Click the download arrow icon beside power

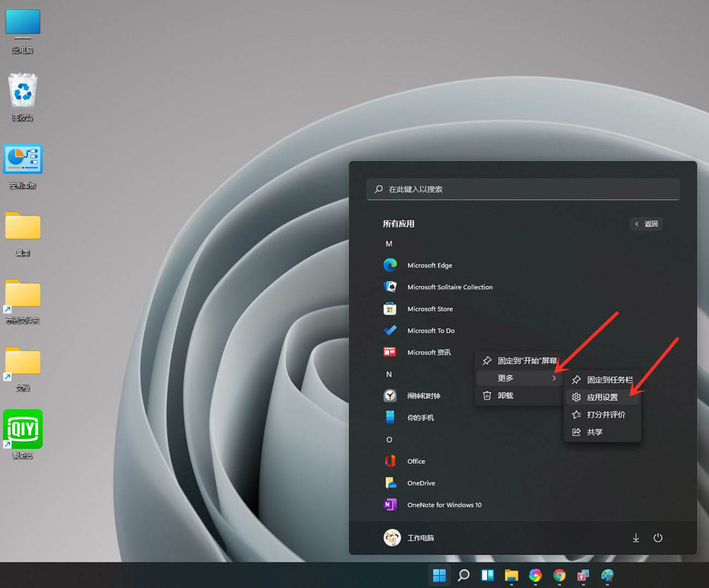pos(636,538)
